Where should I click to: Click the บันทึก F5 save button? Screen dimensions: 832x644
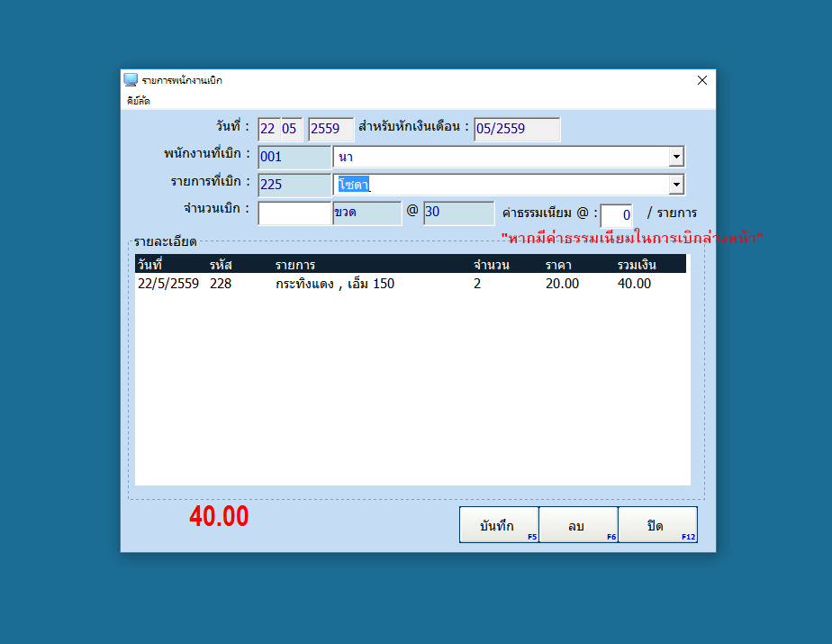click(500, 524)
